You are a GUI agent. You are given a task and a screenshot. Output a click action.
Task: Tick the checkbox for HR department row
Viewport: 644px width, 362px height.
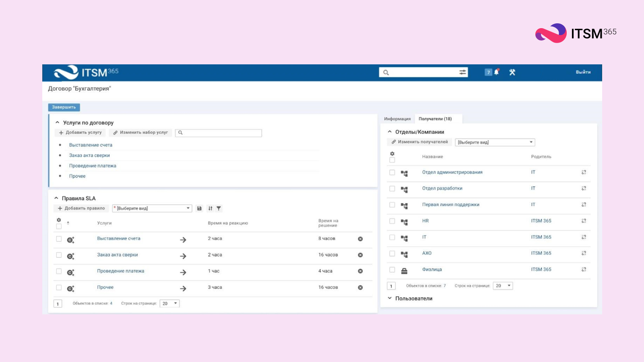pos(392,221)
